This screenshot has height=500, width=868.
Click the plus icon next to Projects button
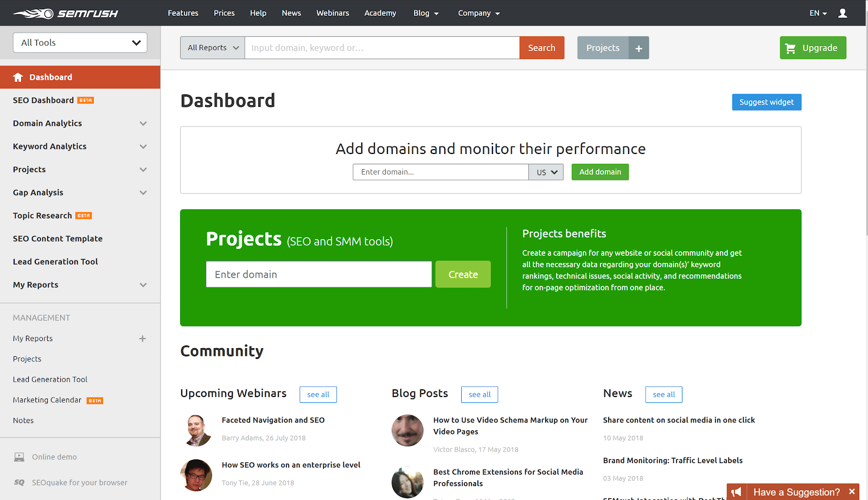point(639,48)
